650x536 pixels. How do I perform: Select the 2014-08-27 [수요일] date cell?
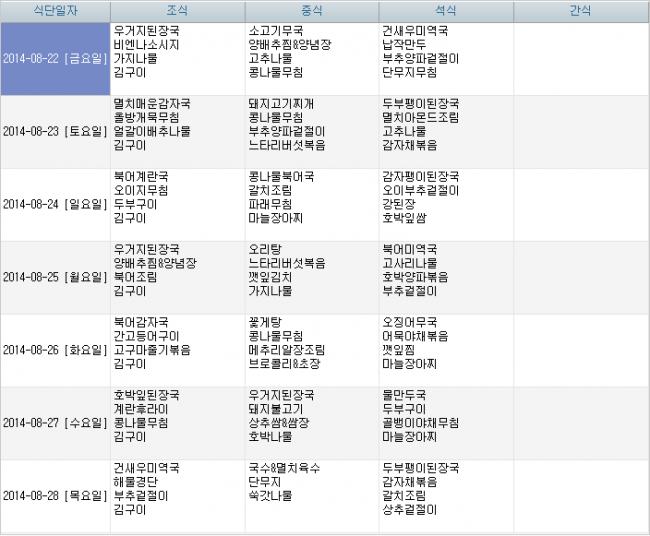pos(55,424)
